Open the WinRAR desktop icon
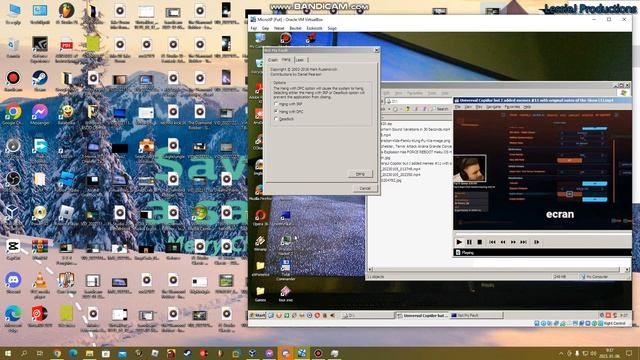Image resolution: width=640 pixels, height=360 pixels. [40, 249]
